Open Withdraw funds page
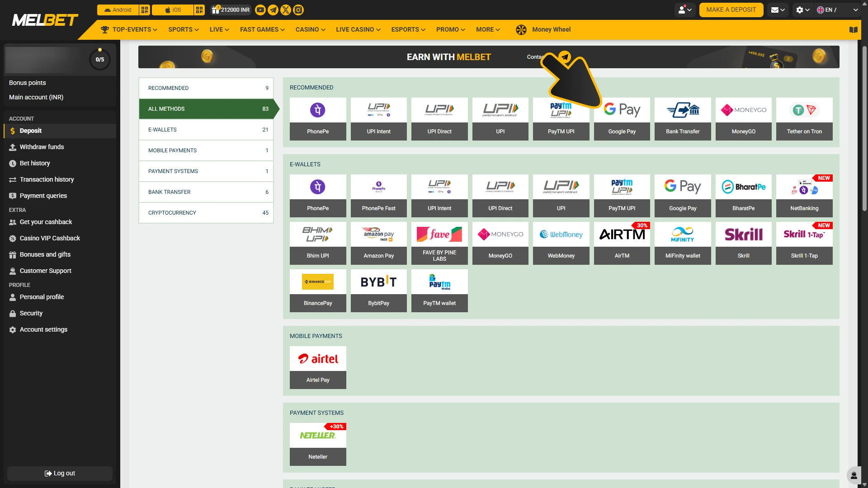 pyautogui.click(x=60, y=147)
